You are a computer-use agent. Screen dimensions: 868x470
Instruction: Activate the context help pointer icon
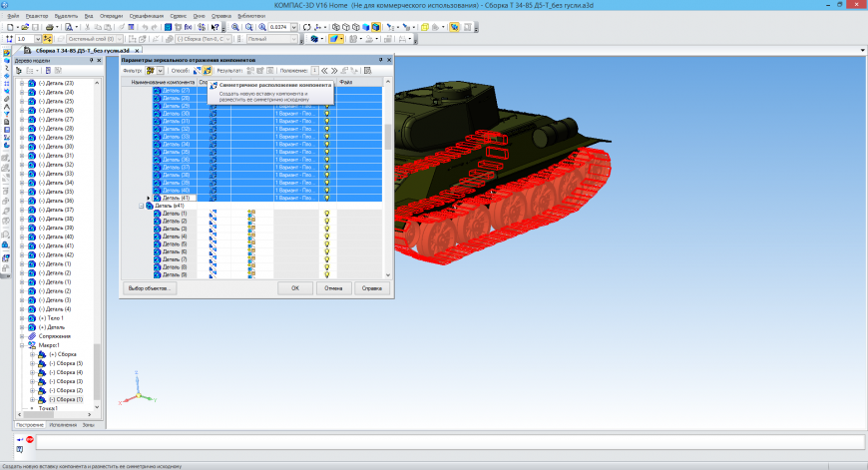(215, 27)
